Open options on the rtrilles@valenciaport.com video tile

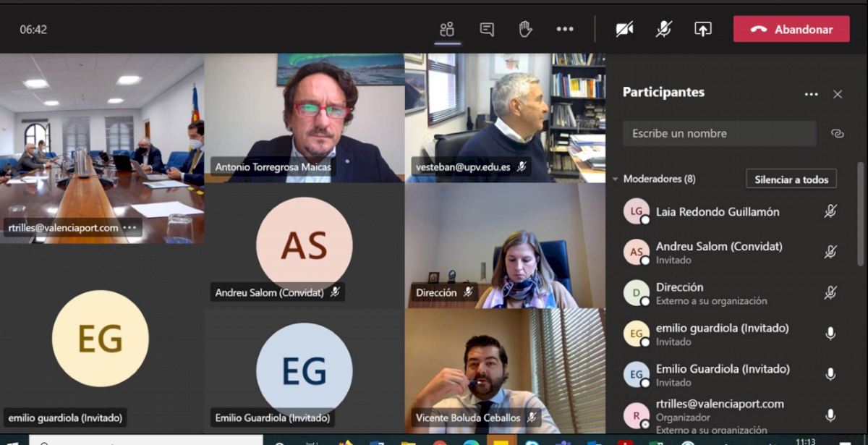129,227
